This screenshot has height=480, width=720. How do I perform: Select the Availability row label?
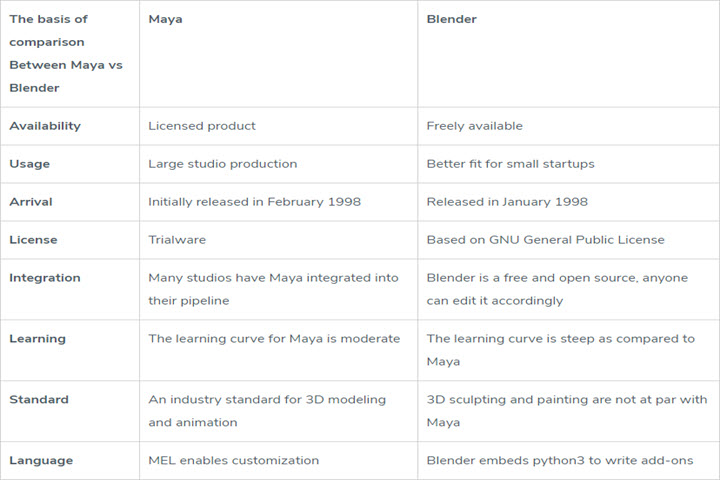(45, 126)
